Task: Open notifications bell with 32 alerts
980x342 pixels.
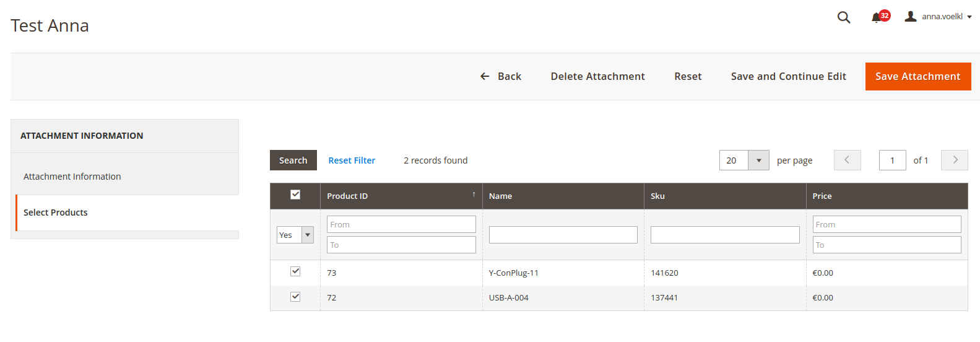Action: 877,17
